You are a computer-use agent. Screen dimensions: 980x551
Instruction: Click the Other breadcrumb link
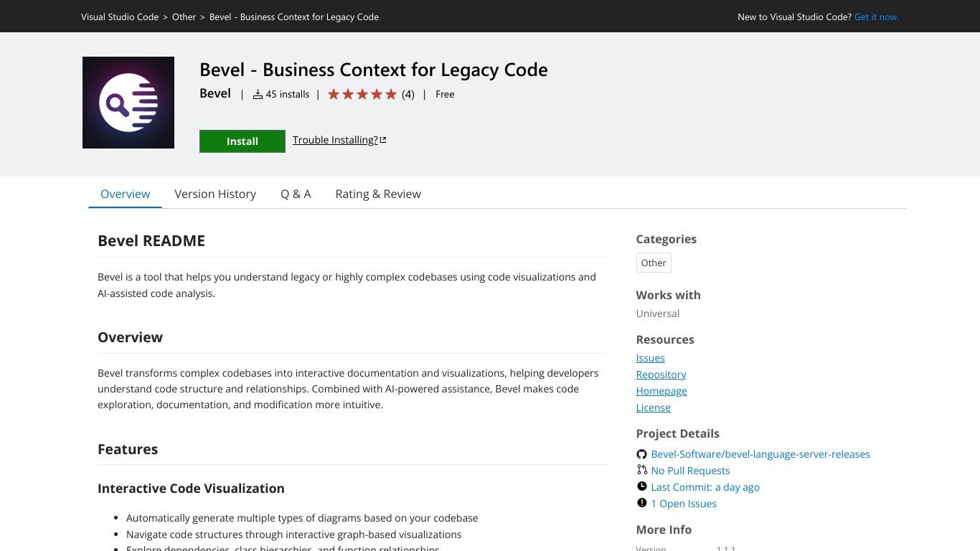pyautogui.click(x=184, y=17)
